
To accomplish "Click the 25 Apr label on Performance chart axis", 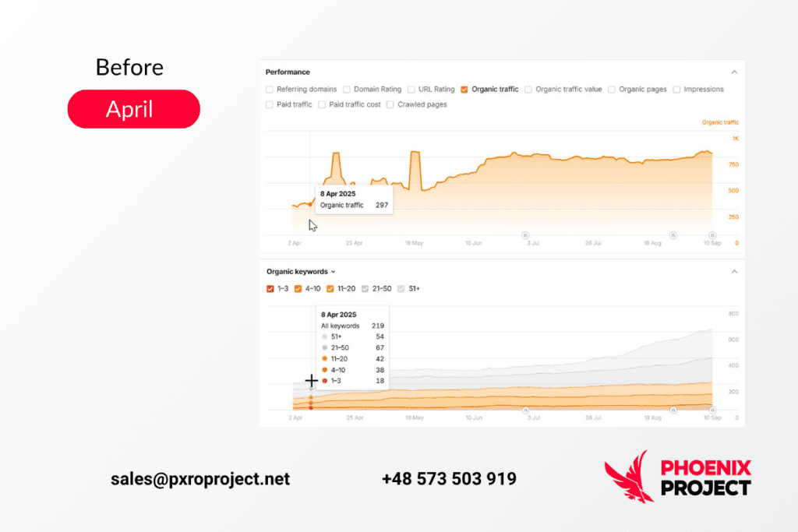I will click(355, 243).
